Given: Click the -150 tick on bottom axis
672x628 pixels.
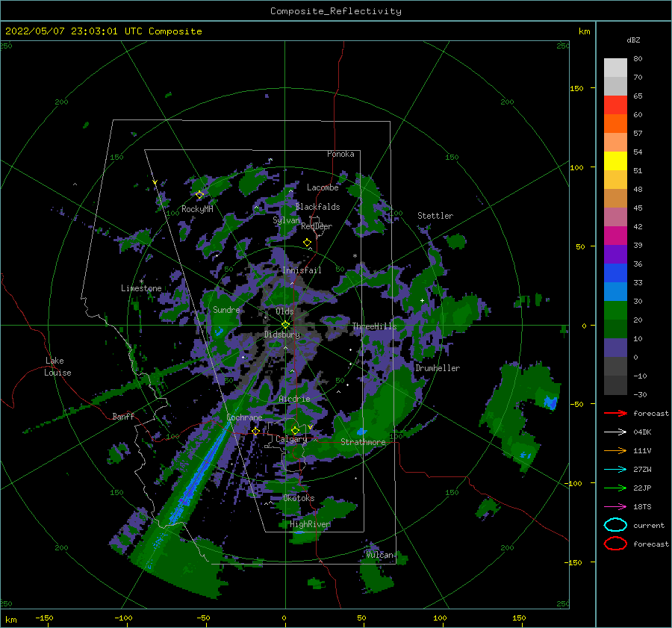Looking at the screenshot, I should (x=44, y=618).
